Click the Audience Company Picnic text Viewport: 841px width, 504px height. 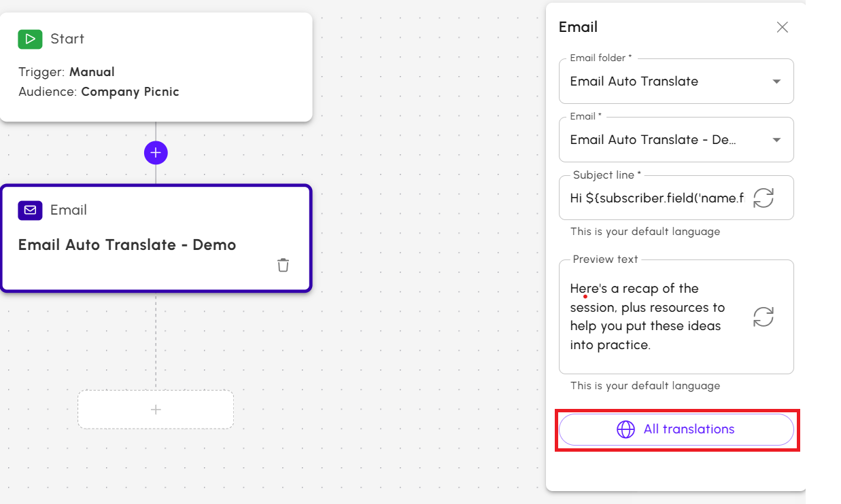click(x=99, y=92)
